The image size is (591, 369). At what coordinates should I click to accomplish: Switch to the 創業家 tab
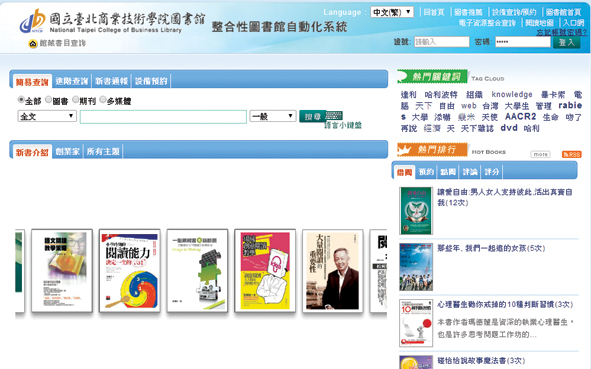[x=67, y=152]
